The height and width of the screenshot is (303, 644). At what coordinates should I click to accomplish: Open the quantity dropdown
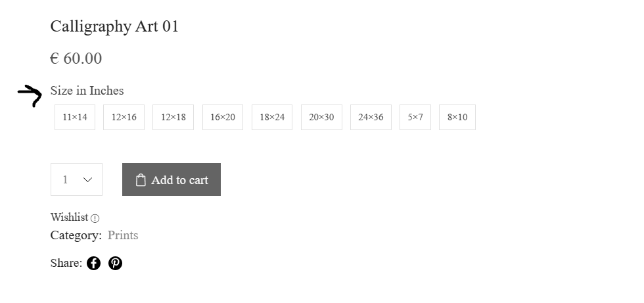[x=76, y=179]
